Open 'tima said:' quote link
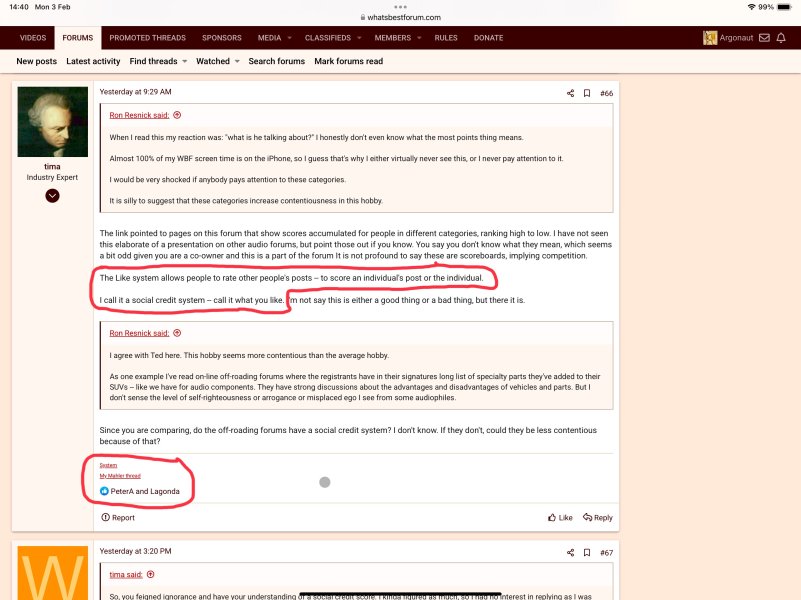801x600 pixels. point(126,574)
